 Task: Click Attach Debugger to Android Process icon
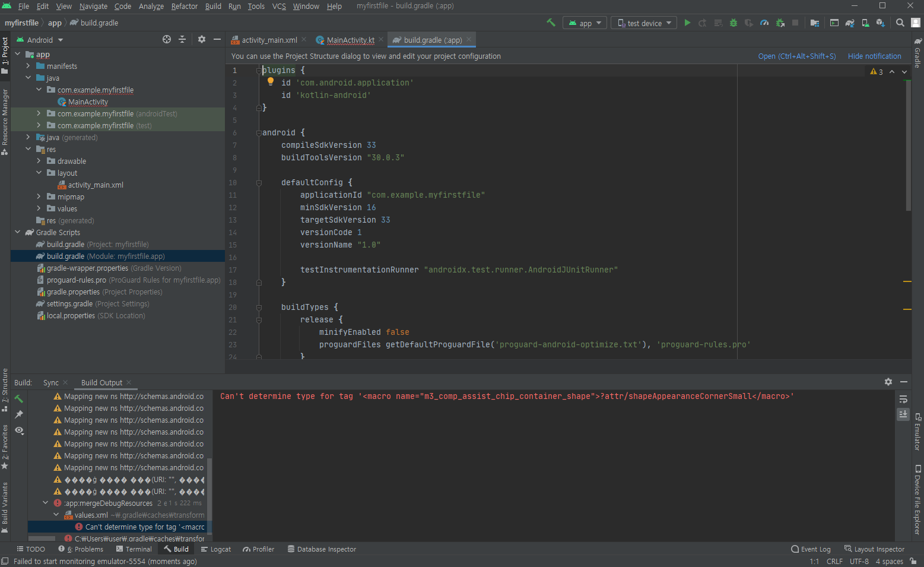[780, 23]
